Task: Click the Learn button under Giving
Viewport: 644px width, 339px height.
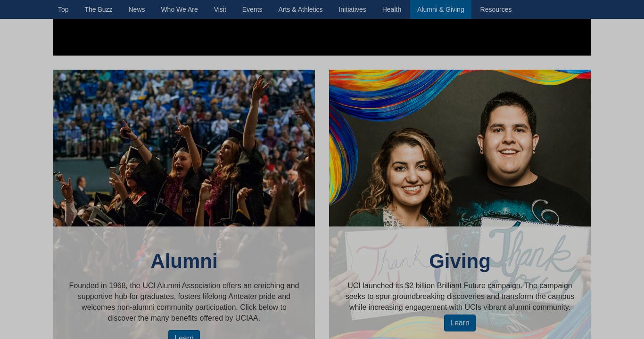Action: click(460, 323)
